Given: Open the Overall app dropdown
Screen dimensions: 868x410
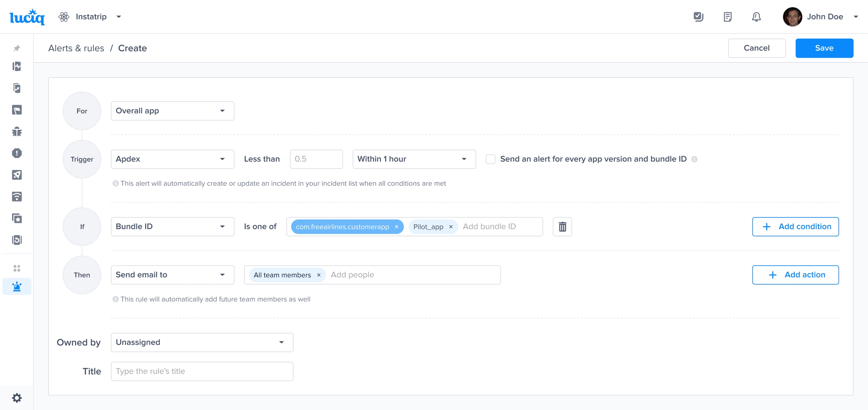Looking at the screenshot, I should click(172, 111).
